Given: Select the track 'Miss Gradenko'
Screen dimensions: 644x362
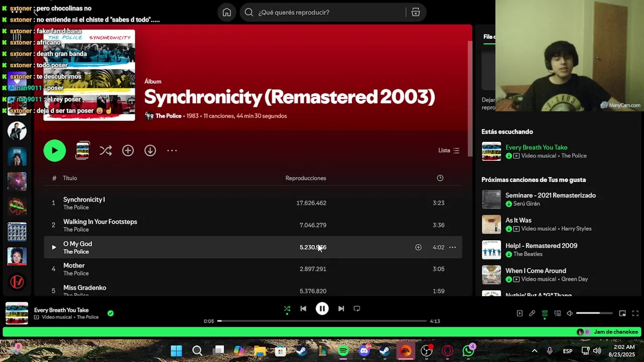Looking at the screenshot, I should (85, 288).
